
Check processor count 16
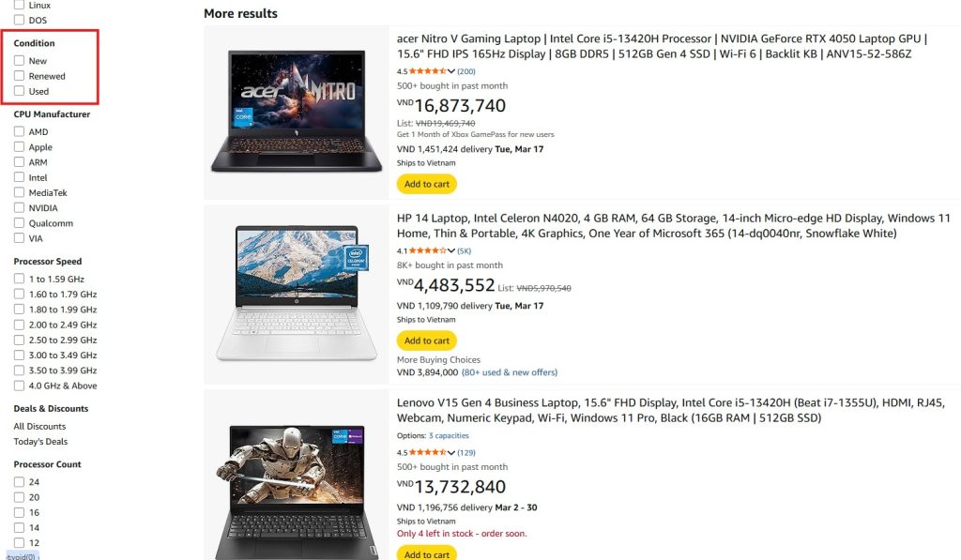click(21, 512)
